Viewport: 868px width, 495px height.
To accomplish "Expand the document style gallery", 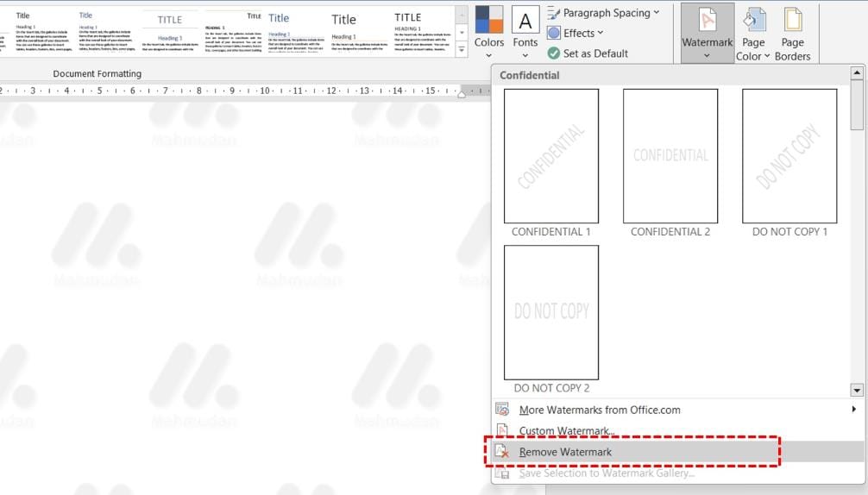I will click(x=462, y=51).
